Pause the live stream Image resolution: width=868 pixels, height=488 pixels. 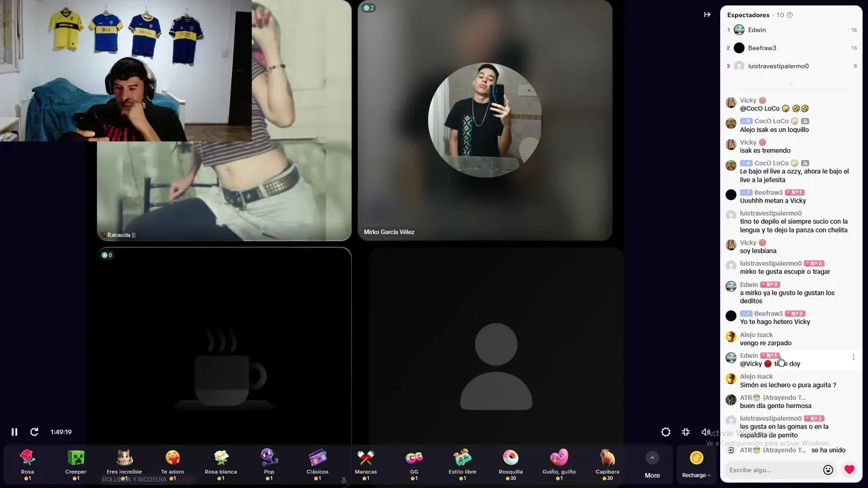click(14, 432)
